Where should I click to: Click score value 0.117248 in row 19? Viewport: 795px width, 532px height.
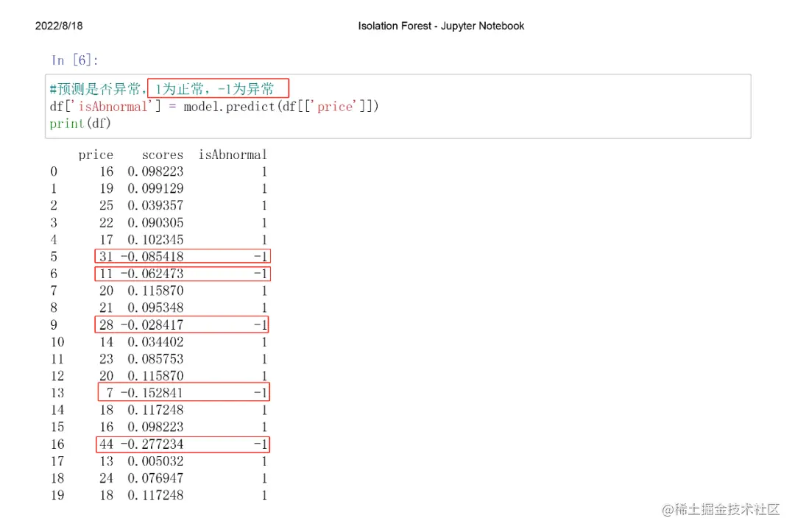155,495
